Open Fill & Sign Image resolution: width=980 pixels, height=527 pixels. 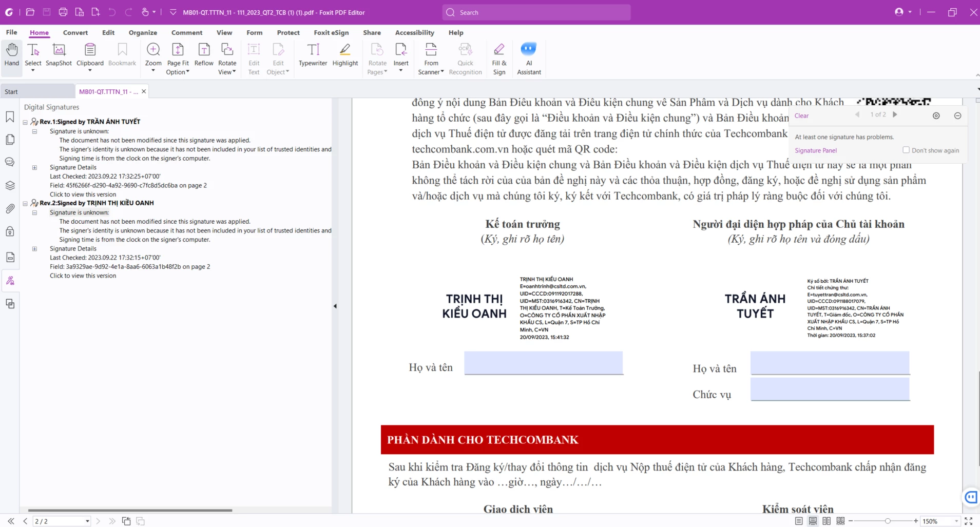tap(499, 59)
